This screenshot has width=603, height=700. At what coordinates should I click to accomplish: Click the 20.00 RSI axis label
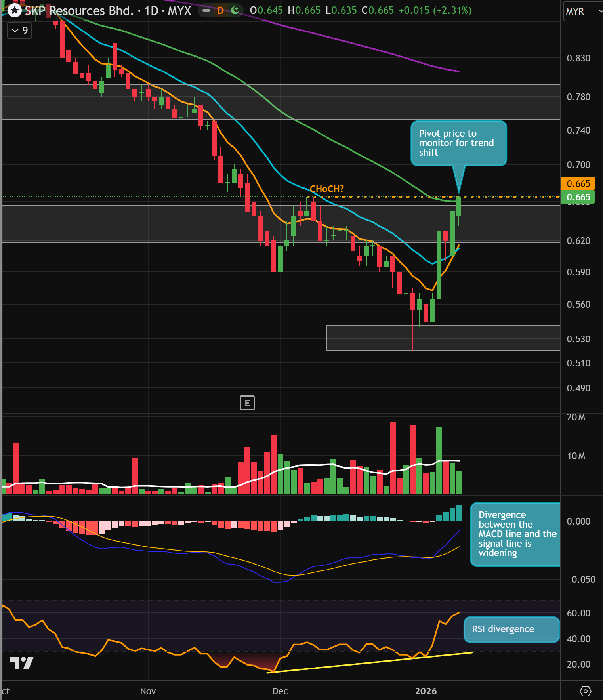coord(578,664)
